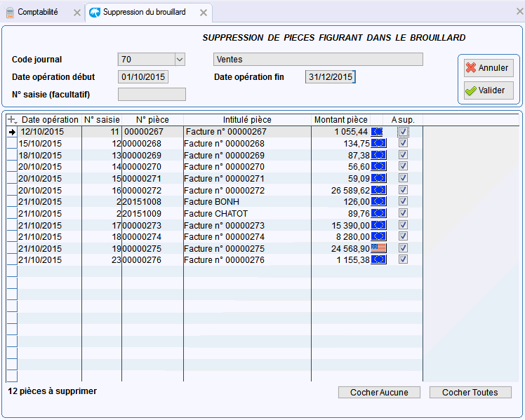The image size is (525, 420).
Task: Click the Facture CHATOT label cell
Action: point(248,213)
